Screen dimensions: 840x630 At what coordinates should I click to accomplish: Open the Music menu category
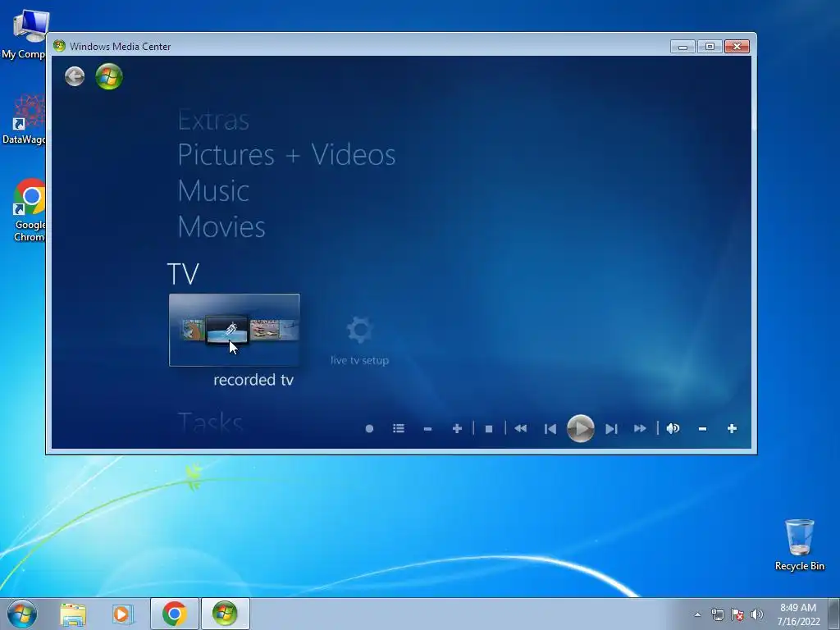coord(213,190)
